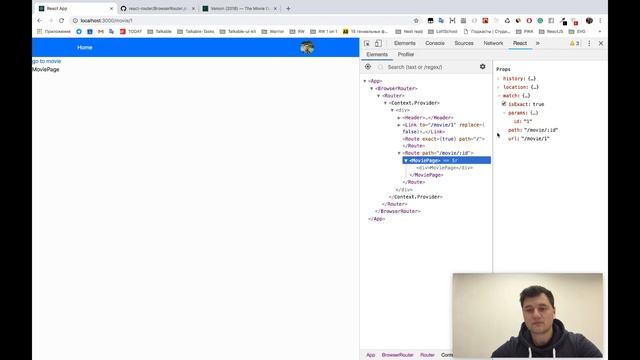Bookmark this page with the star
The width and height of the screenshot is (640, 360).
pos(416,20)
